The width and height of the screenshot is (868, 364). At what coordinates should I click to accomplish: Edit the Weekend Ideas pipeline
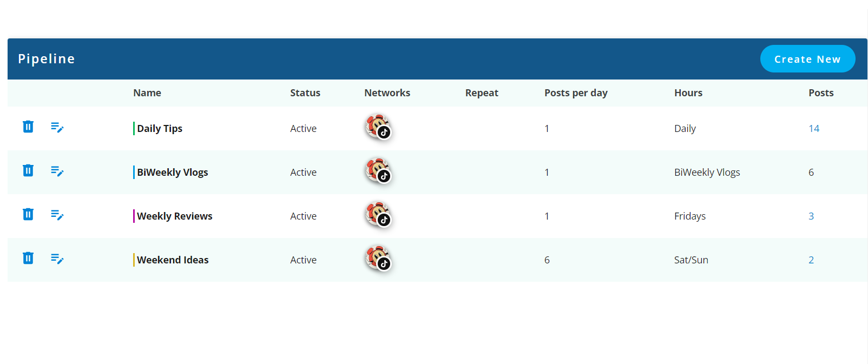(x=57, y=259)
